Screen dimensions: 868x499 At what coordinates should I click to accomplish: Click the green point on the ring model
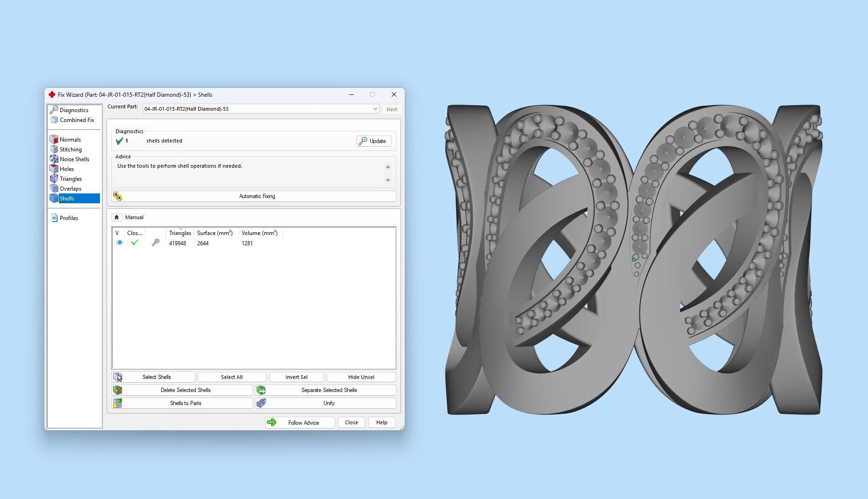[x=634, y=260]
